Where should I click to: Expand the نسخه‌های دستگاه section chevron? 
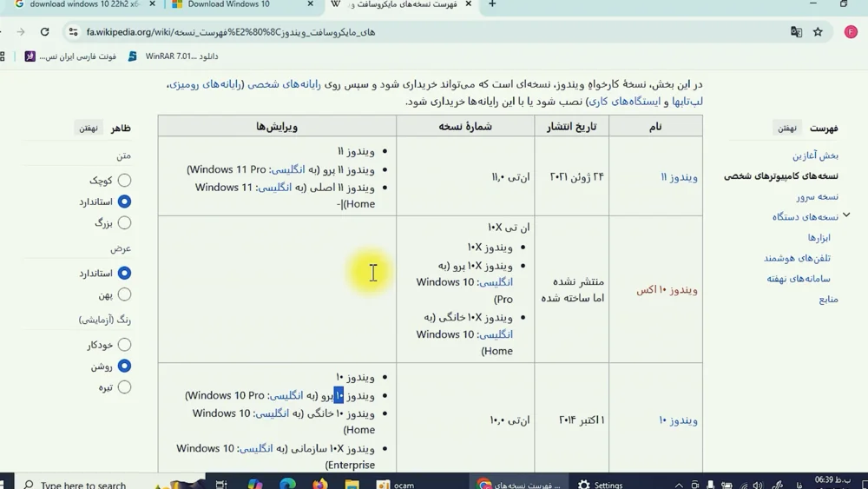846,215
